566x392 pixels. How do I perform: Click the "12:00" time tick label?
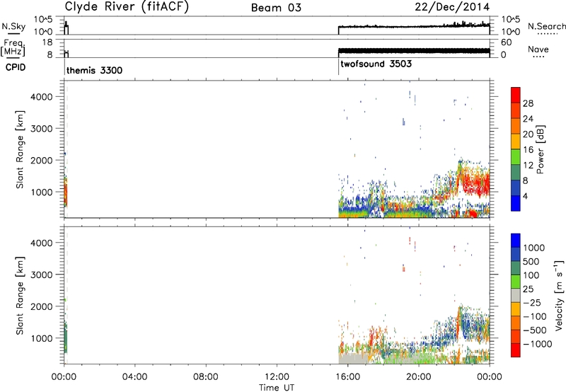coord(277,377)
